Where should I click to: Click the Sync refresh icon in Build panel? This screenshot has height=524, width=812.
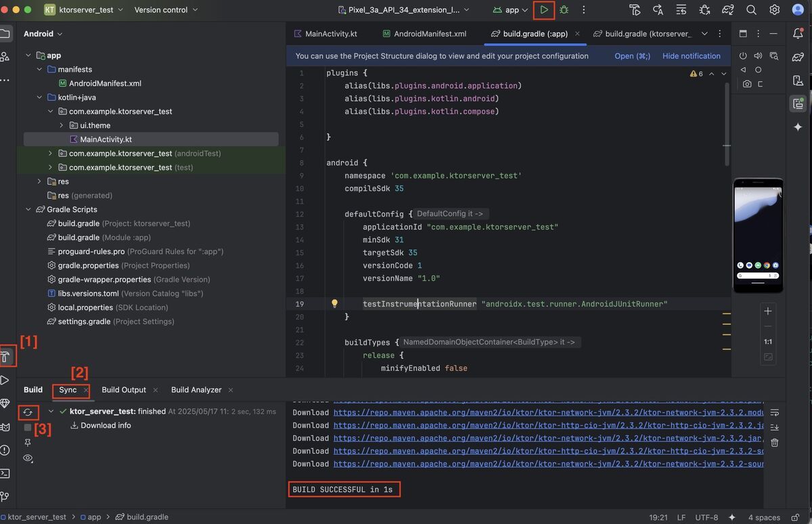coord(28,412)
